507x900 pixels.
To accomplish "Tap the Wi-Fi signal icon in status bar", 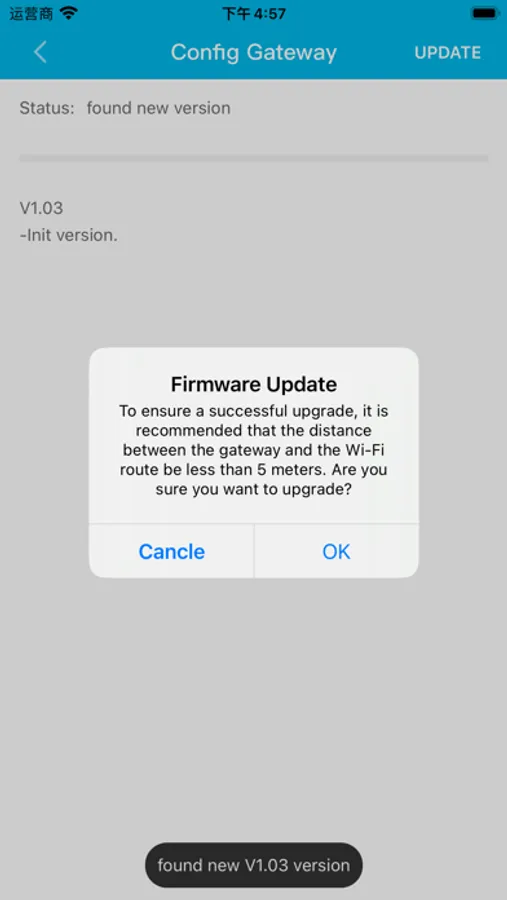I will tap(69, 13).
